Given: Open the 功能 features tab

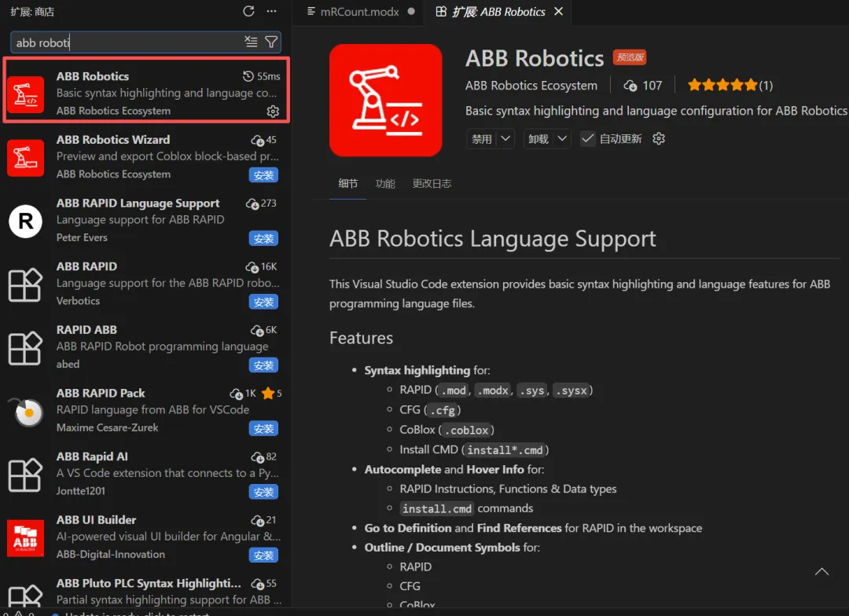Looking at the screenshot, I should (x=385, y=184).
